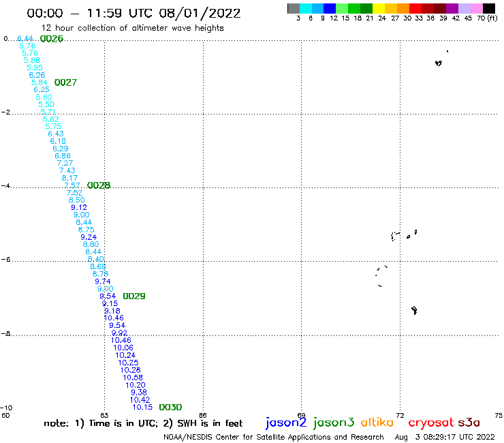Click the 0030 time marker

[170, 408]
